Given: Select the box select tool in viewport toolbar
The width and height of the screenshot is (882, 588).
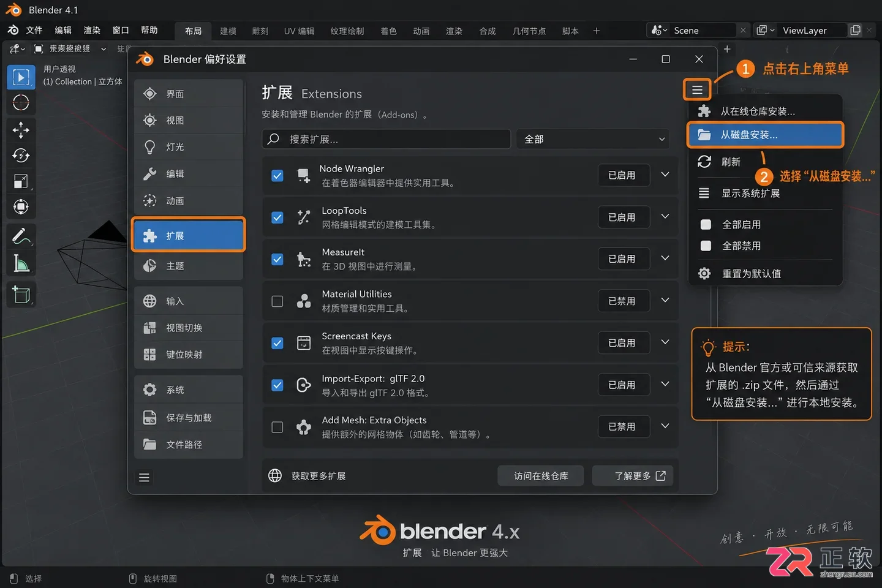Looking at the screenshot, I should (x=21, y=77).
